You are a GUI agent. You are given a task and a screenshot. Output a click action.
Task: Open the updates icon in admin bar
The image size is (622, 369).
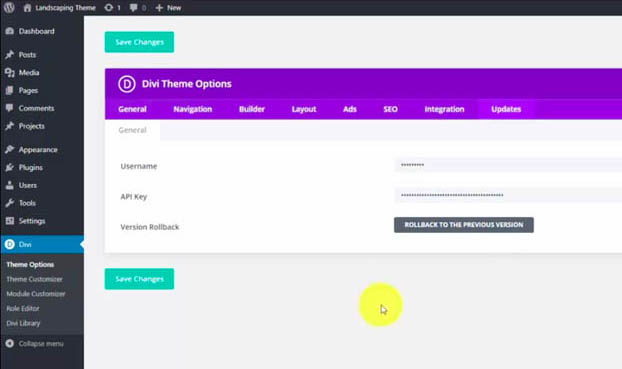108,8
